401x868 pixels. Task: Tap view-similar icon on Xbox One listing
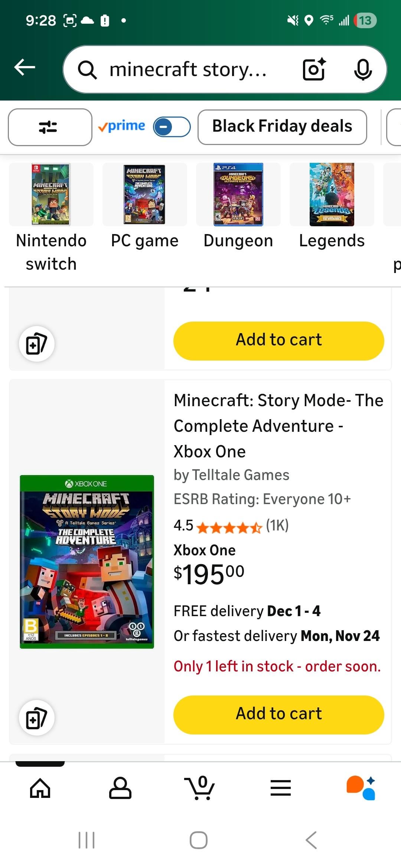pos(37,717)
